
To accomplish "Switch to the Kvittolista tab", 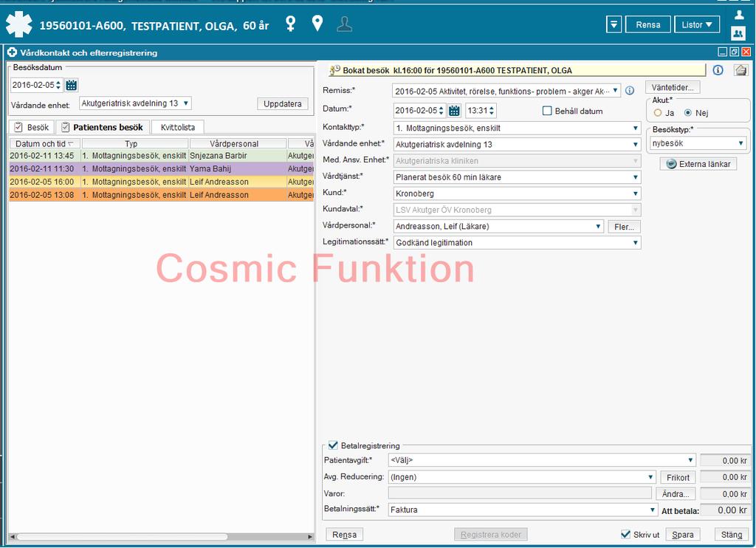I will tap(177, 127).
